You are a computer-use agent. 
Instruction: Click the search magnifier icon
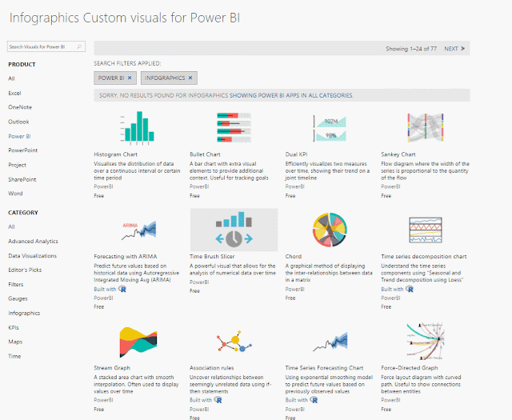coord(79,46)
